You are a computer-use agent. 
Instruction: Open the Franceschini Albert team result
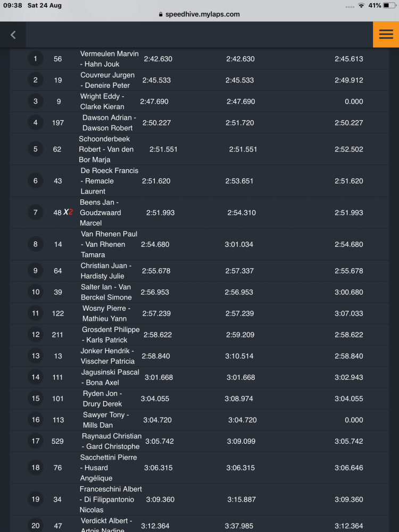click(x=199, y=499)
